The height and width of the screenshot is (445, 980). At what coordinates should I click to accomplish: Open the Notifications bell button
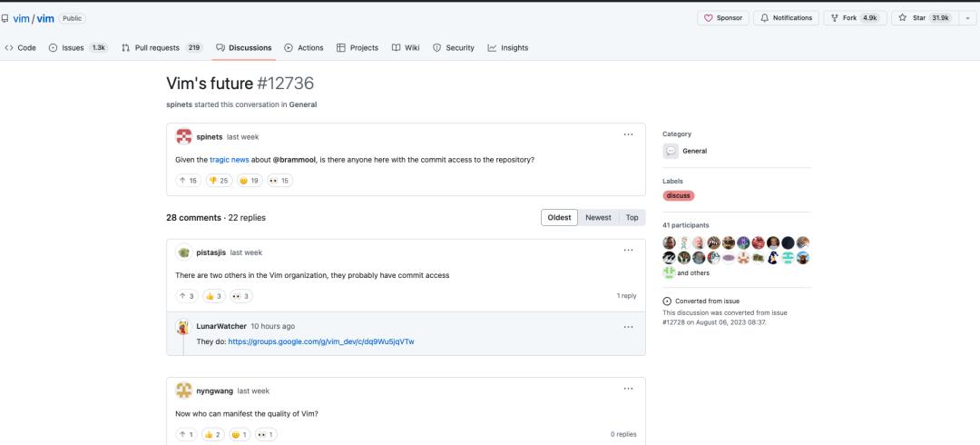coord(786,18)
